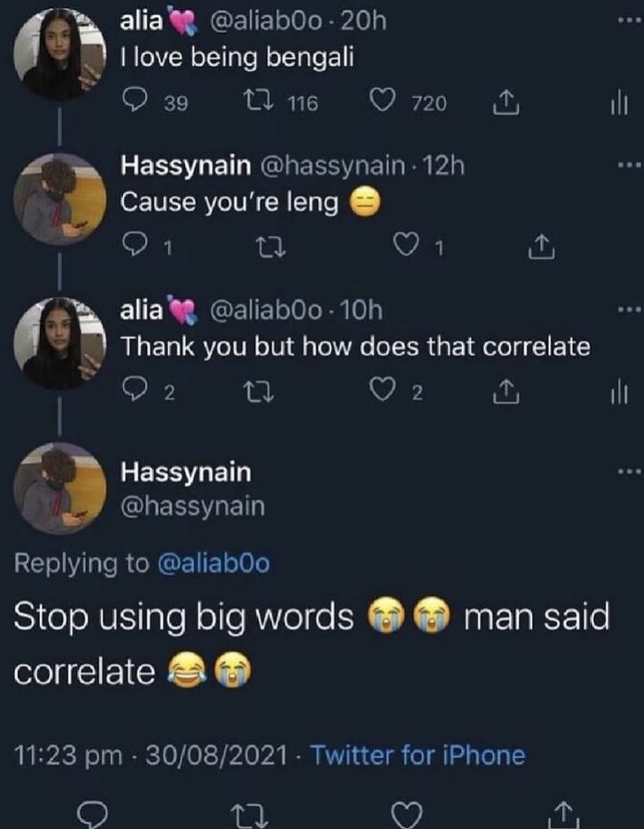View analytics for "how does that correlate" tweet

[x=619, y=392]
